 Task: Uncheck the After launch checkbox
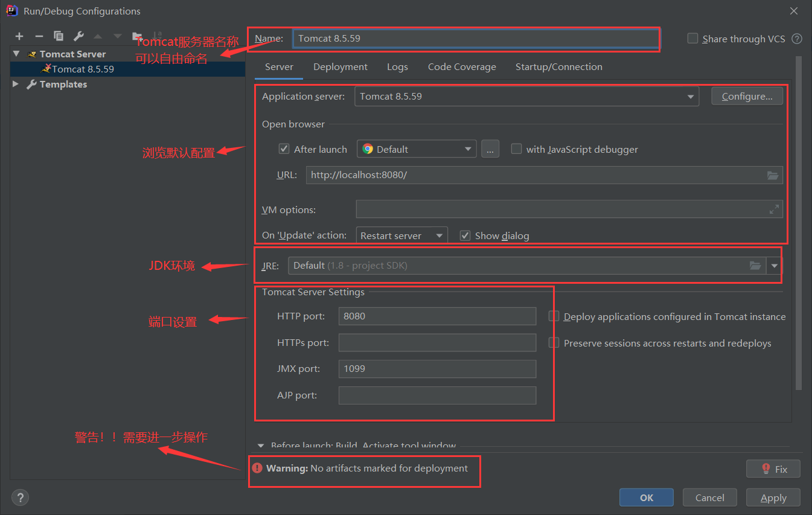[284, 149]
